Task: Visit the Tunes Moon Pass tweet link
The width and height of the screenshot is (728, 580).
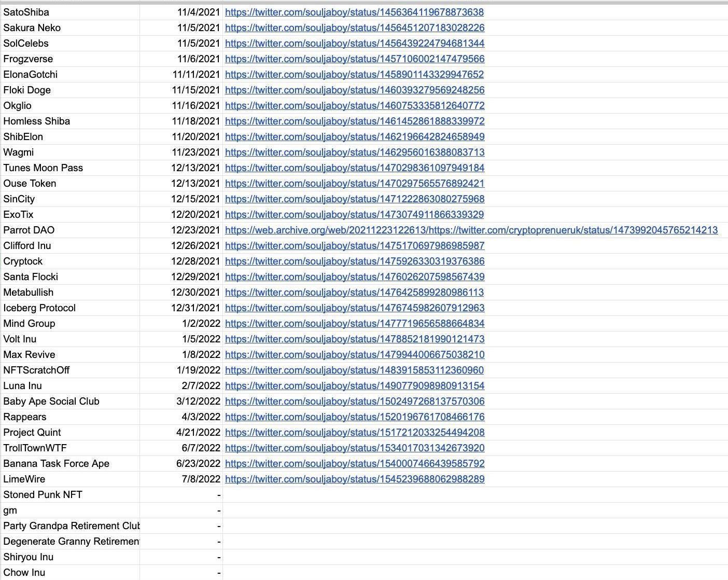Action: pyautogui.click(x=354, y=168)
